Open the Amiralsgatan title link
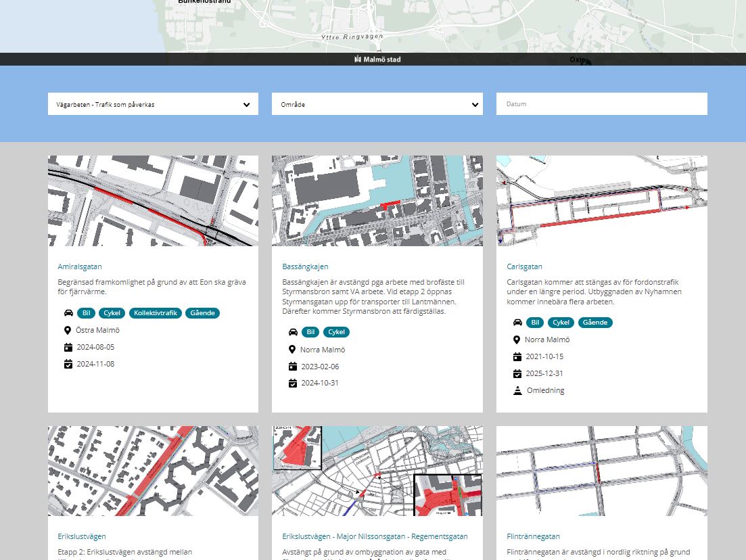 point(80,266)
